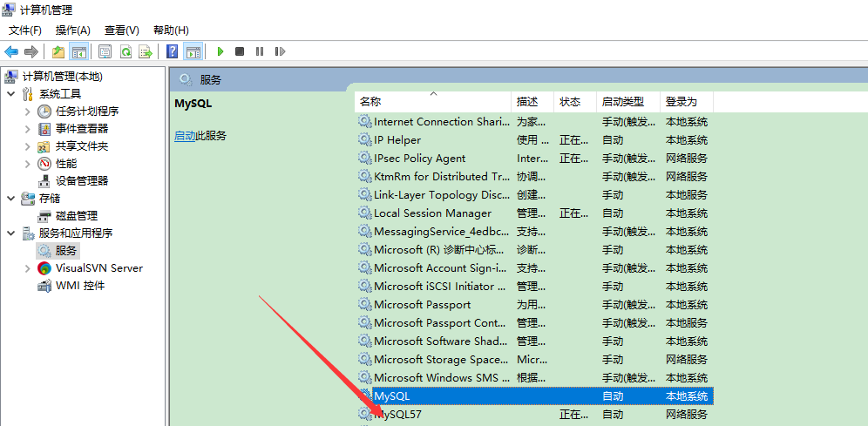Open the 操作(A) menu
This screenshot has width=868, height=426.
click(73, 30)
